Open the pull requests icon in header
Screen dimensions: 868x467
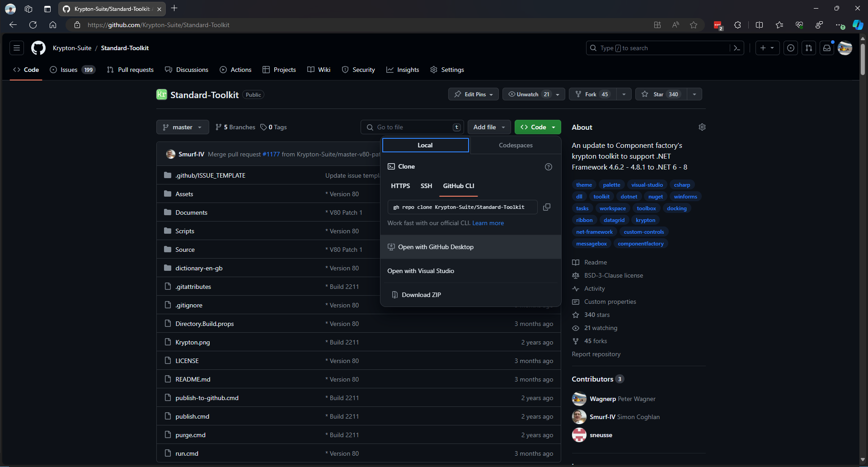[x=808, y=48]
